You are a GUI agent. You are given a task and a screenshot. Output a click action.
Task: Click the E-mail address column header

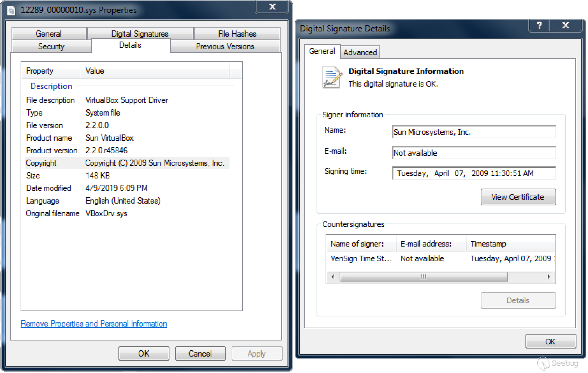(x=431, y=244)
